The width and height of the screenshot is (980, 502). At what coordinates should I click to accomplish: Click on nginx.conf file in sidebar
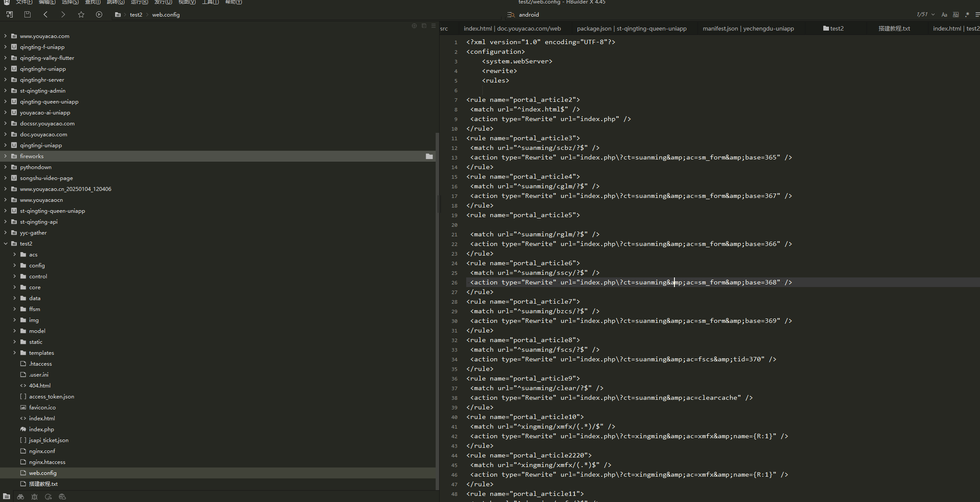point(42,451)
